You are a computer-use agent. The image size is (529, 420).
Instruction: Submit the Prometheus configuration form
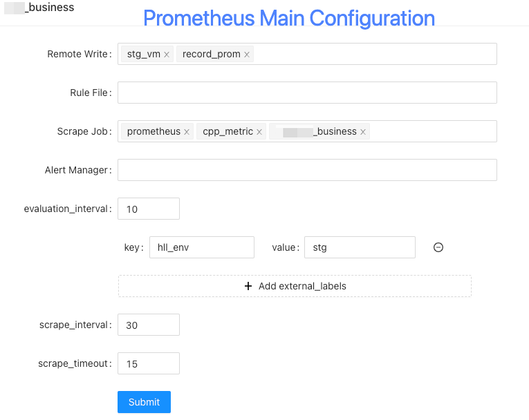144,402
